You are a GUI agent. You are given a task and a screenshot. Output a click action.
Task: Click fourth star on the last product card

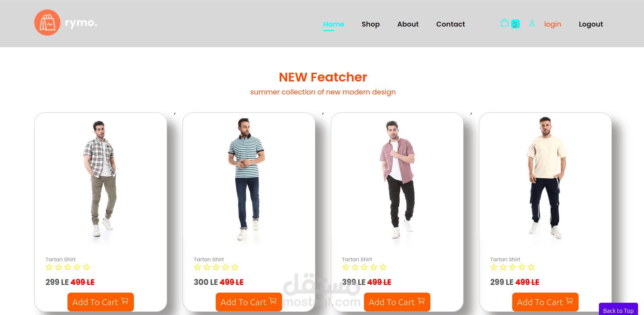(522, 267)
